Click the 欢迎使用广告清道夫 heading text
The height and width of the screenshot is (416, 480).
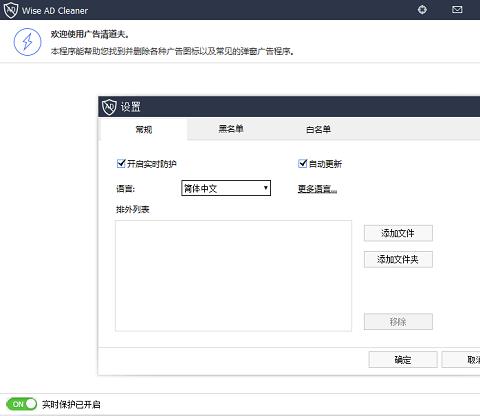[x=90, y=34]
